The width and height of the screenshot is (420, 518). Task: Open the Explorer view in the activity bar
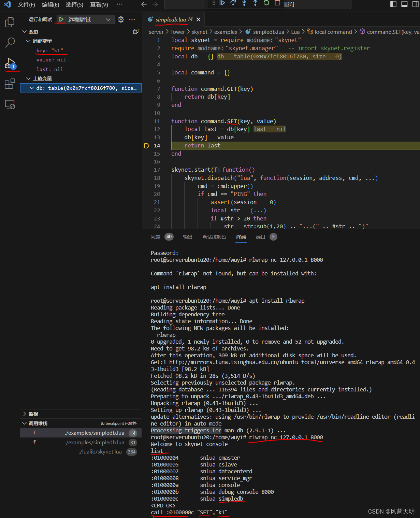pyautogui.click(x=10, y=21)
